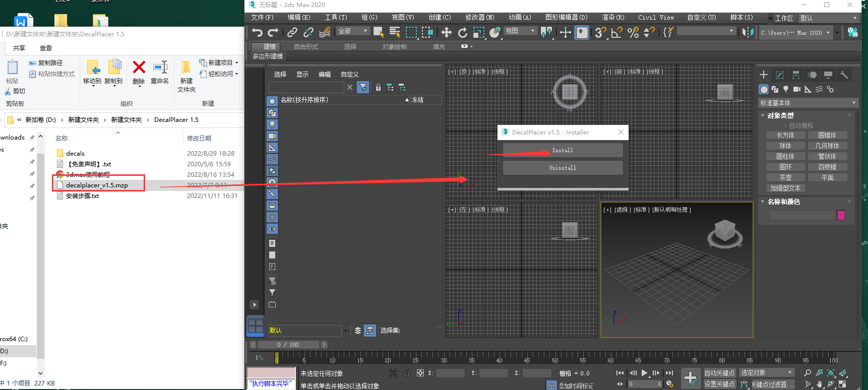This screenshot has height=390, width=868.
Task: Open the 全部 selection filter dropdown
Action: (353, 31)
